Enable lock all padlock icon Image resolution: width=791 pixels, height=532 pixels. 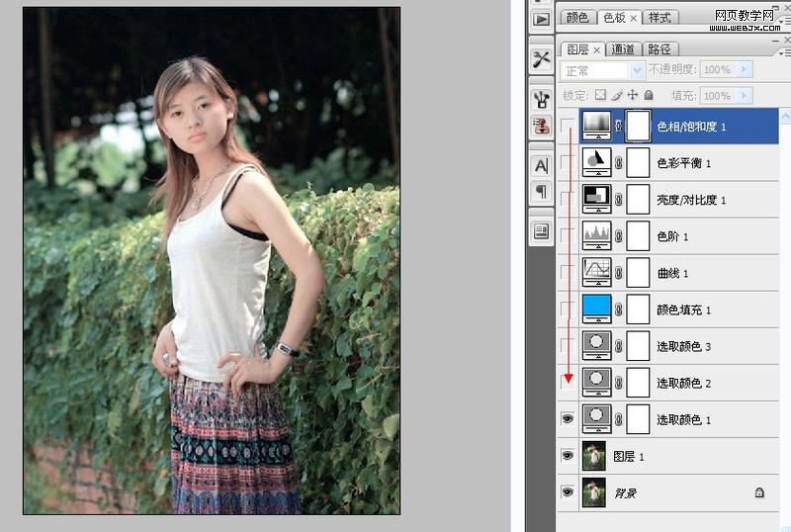[x=649, y=95]
